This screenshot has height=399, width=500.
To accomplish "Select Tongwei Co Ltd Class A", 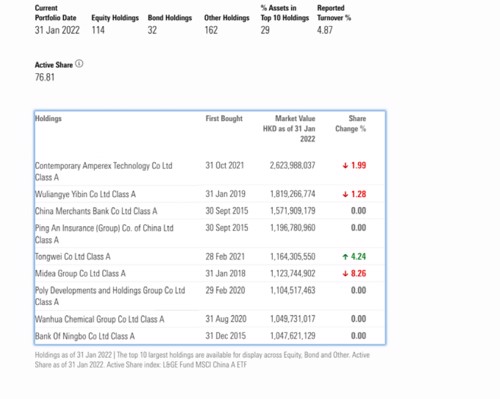I will click(73, 257).
